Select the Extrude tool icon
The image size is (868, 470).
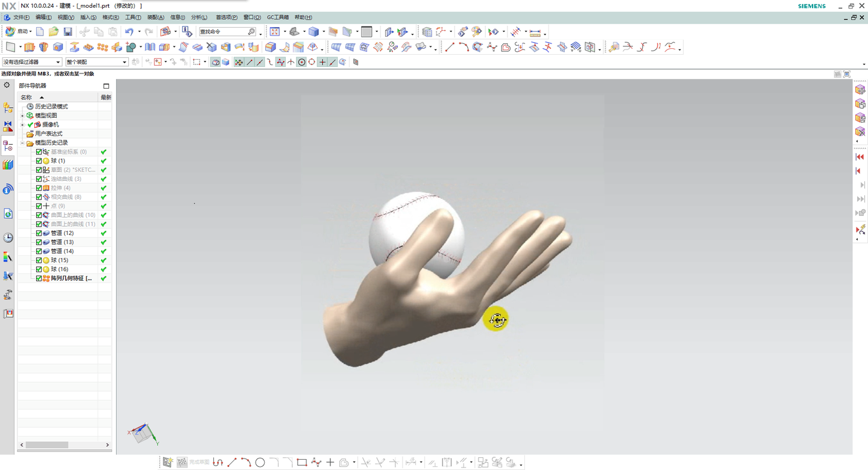tap(30, 47)
